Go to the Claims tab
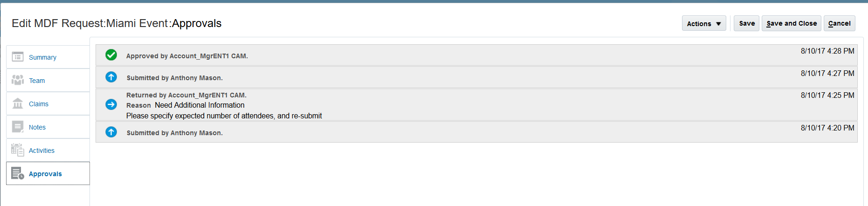 (39, 104)
